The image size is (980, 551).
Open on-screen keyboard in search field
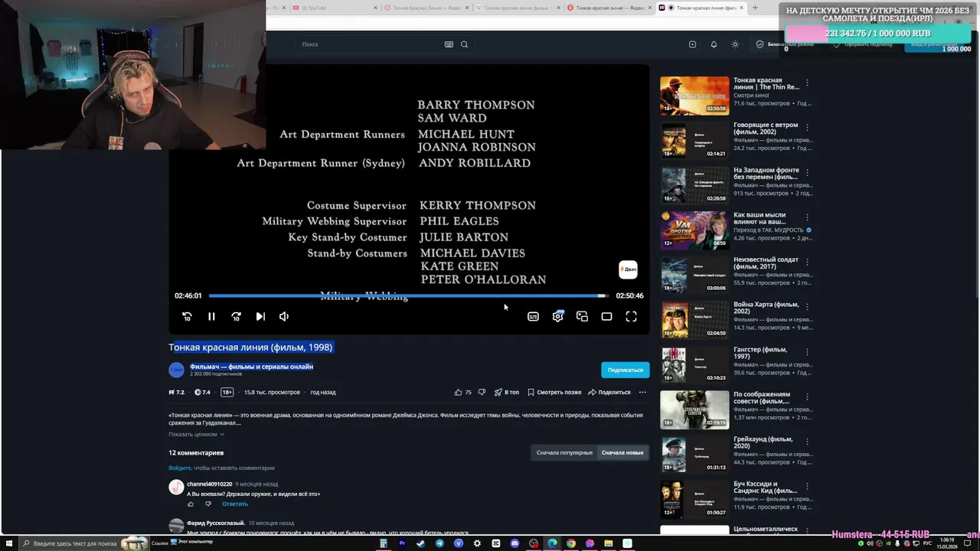pyautogui.click(x=449, y=44)
